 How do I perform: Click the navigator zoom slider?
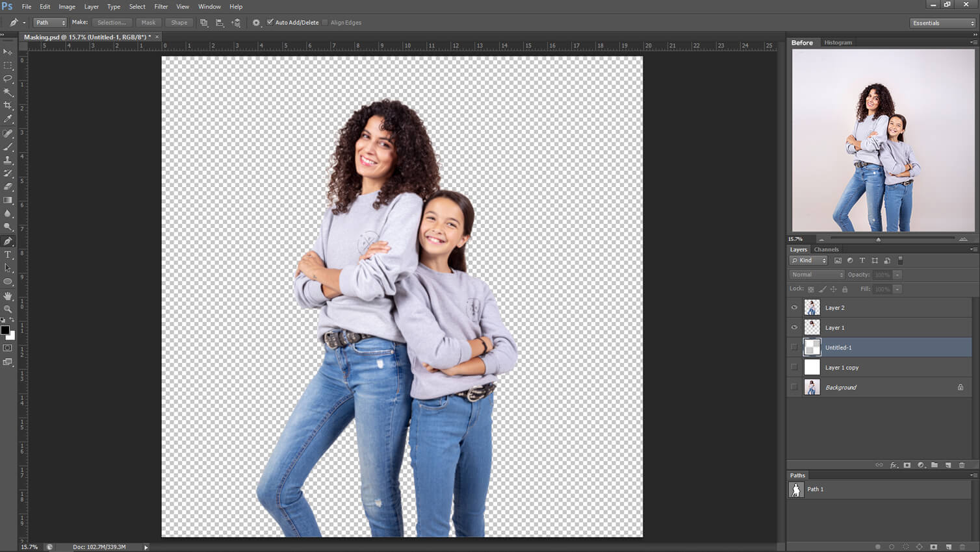pyautogui.click(x=879, y=239)
